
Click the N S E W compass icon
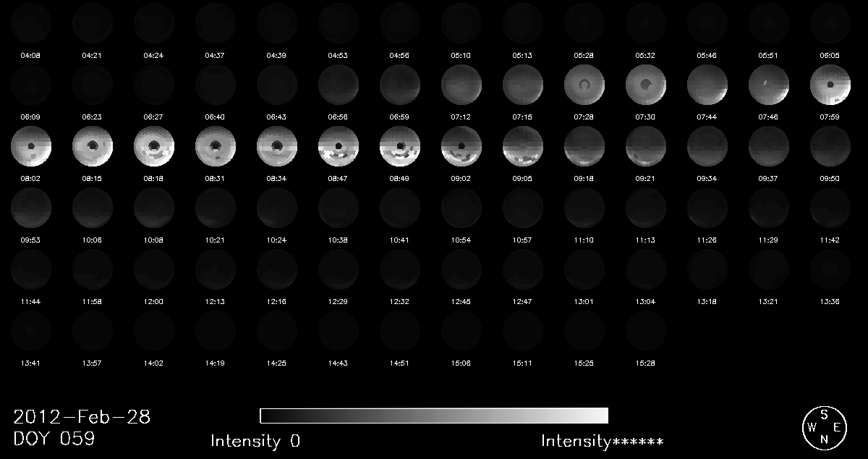(825, 427)
